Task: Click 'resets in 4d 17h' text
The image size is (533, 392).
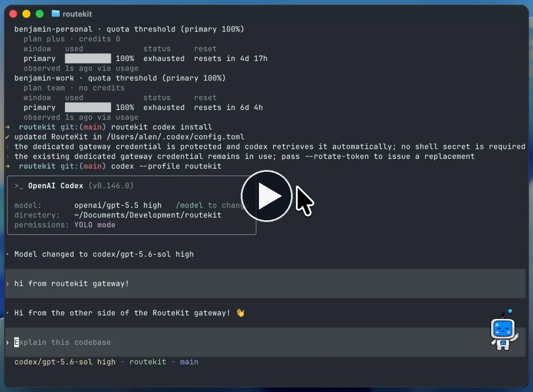Action: point(231,59)
